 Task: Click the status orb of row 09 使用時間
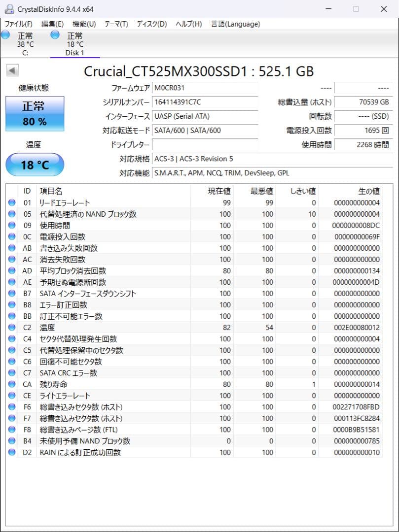(12, 225)
